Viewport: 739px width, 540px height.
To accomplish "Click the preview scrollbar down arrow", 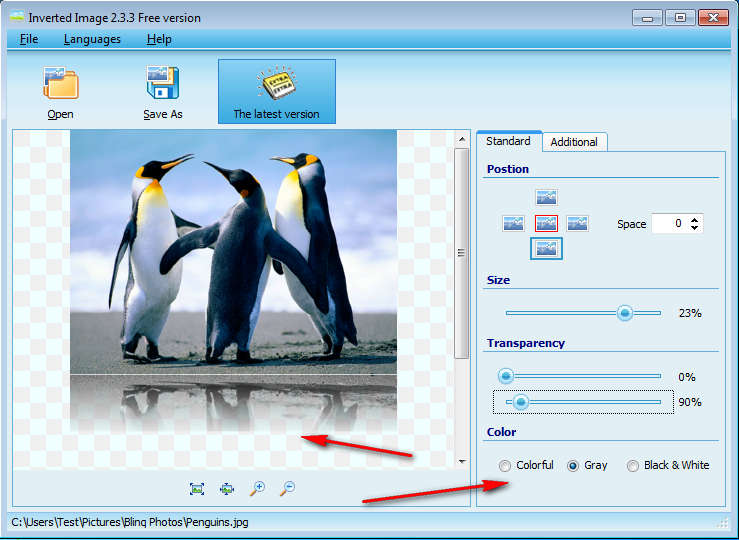I will (462, 461).
